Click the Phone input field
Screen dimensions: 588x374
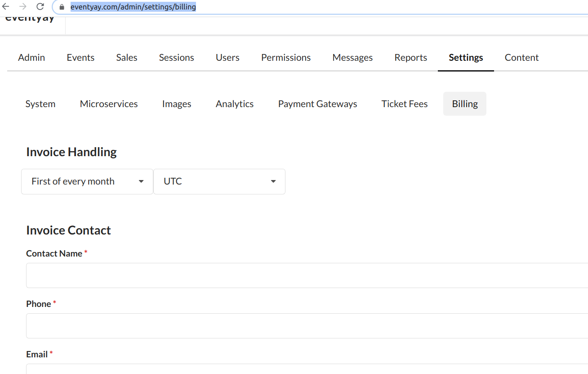click(307, 326)
